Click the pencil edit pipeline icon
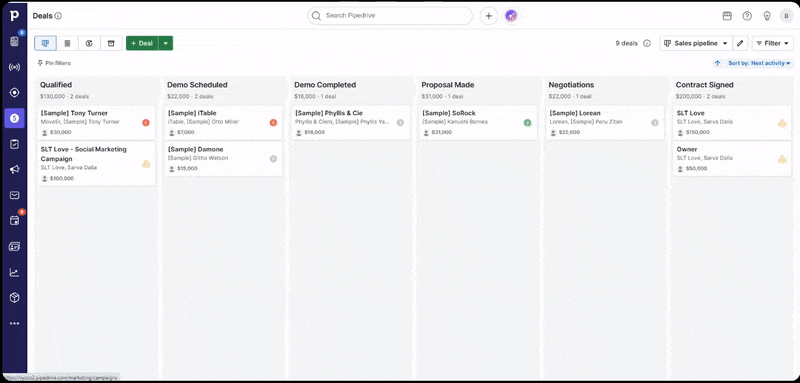Viewport: 800px width, 383px height. [740, 43]
